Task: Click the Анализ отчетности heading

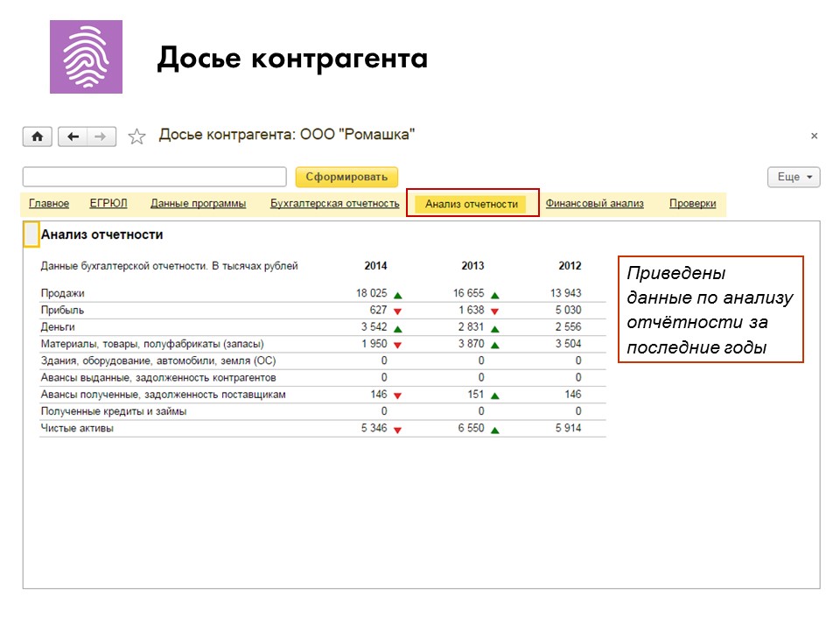Action: tap(101, 234)
